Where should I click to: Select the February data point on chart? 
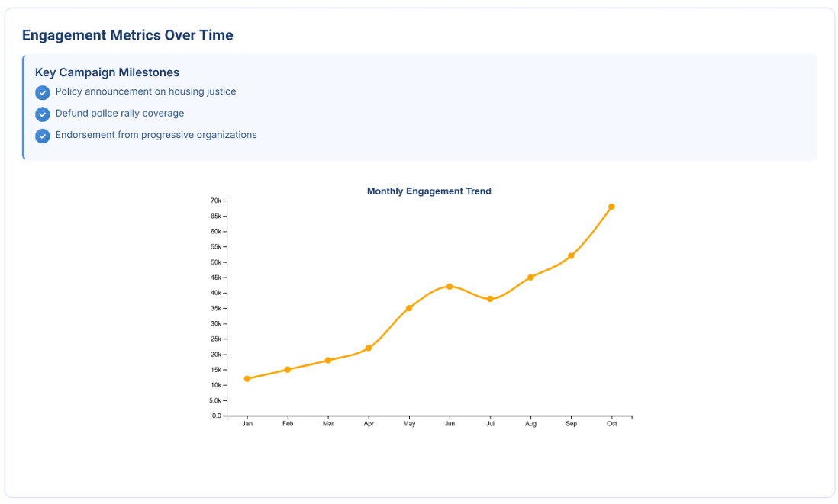pyautogui.click(x=287, y=370)
